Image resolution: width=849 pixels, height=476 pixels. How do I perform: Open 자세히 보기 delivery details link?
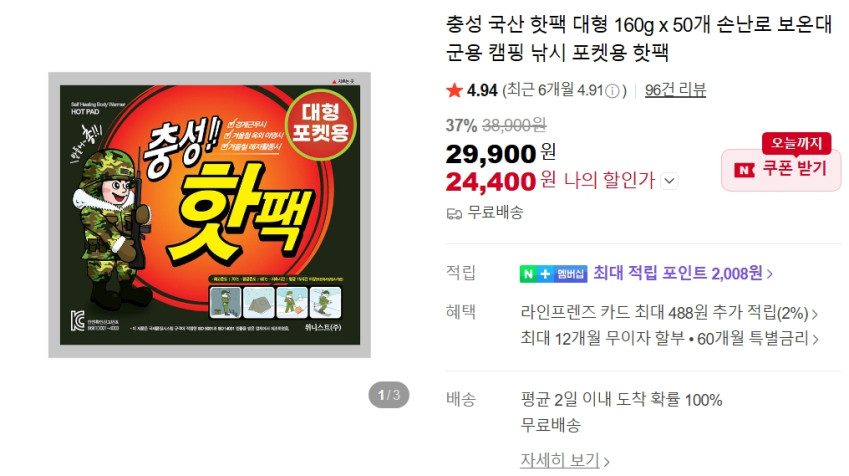click(565, 461)
